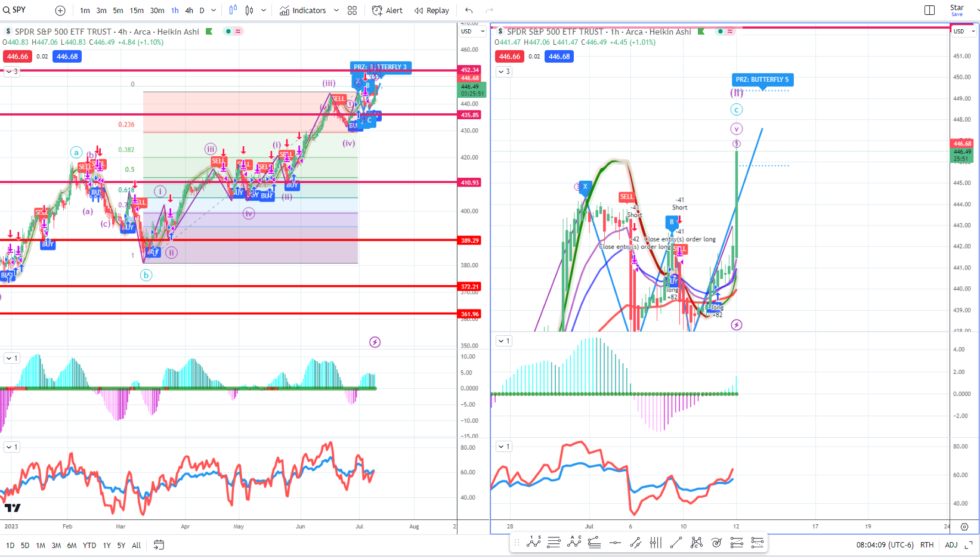Expand the timeframe interval dropdown

pos(214,11)
